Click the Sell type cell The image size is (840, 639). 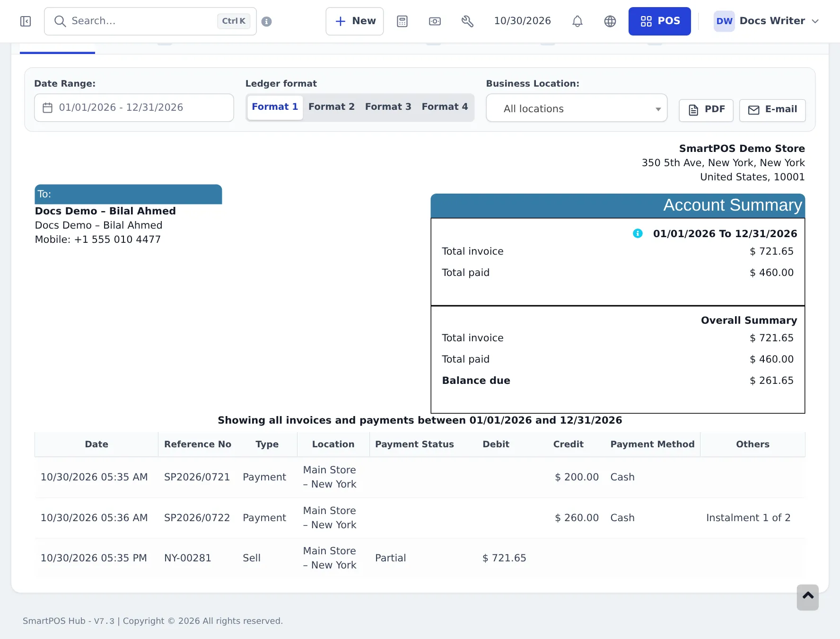point(252,558)
